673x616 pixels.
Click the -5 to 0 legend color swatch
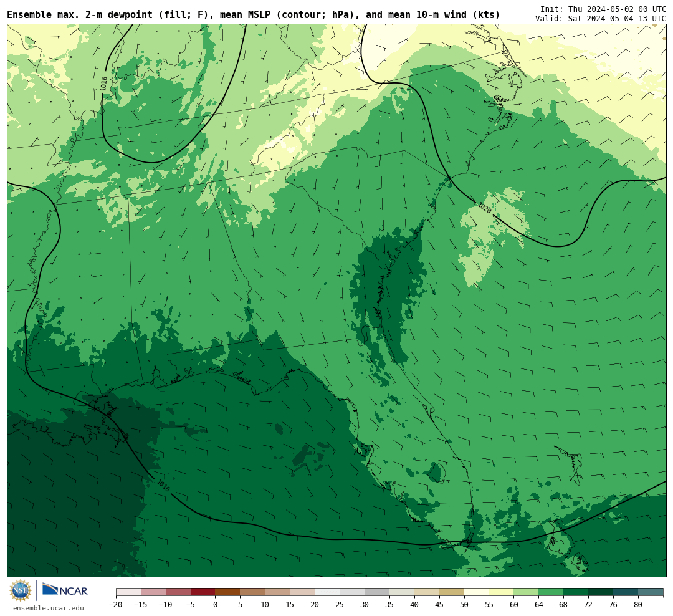[x=203, y=592]
